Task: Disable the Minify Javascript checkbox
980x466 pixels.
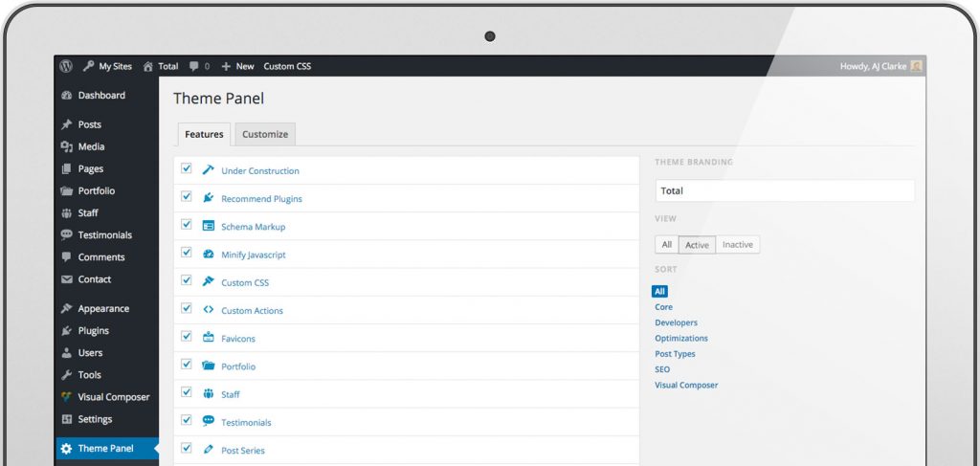Action: 187,253
